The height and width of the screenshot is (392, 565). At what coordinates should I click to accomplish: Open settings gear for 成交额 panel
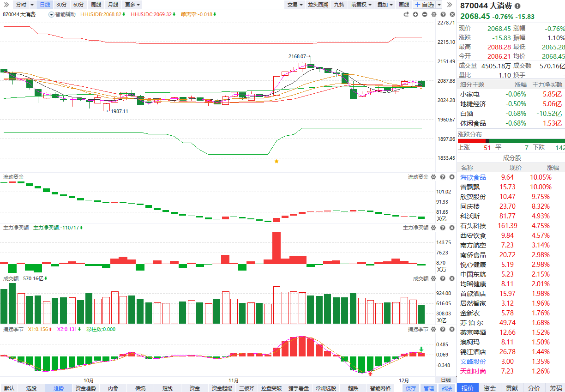pyautogui.click(x=433, y=278)
